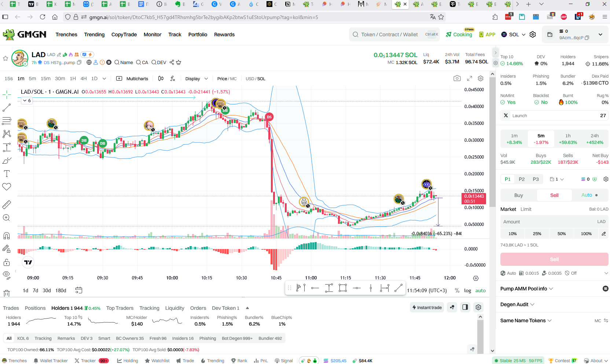The image size is (610, 364).
Task: Switch price display to MC
Action: pos(233,79)
